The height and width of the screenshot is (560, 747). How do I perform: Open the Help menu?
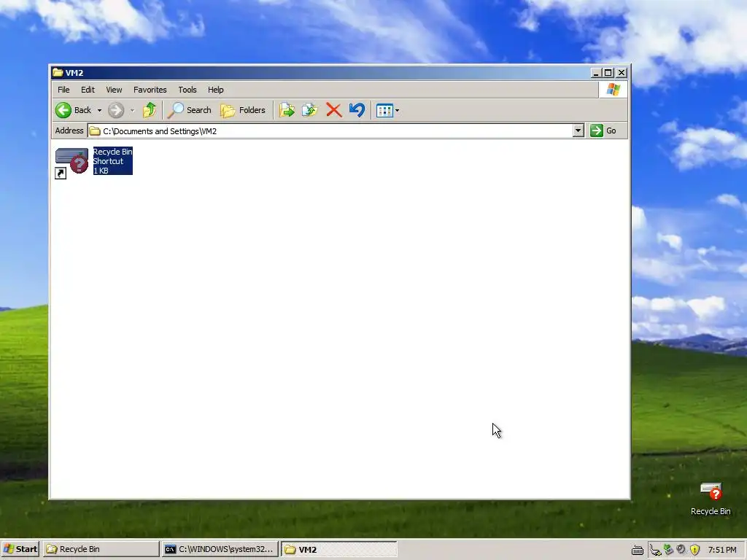pos(215,90)
